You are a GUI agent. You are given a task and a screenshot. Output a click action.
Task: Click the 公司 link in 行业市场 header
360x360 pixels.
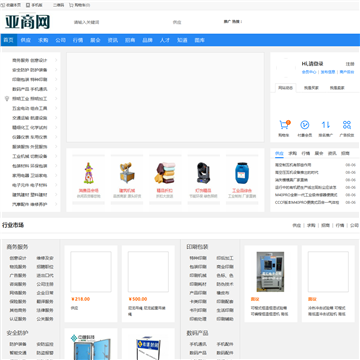point(354,225)
